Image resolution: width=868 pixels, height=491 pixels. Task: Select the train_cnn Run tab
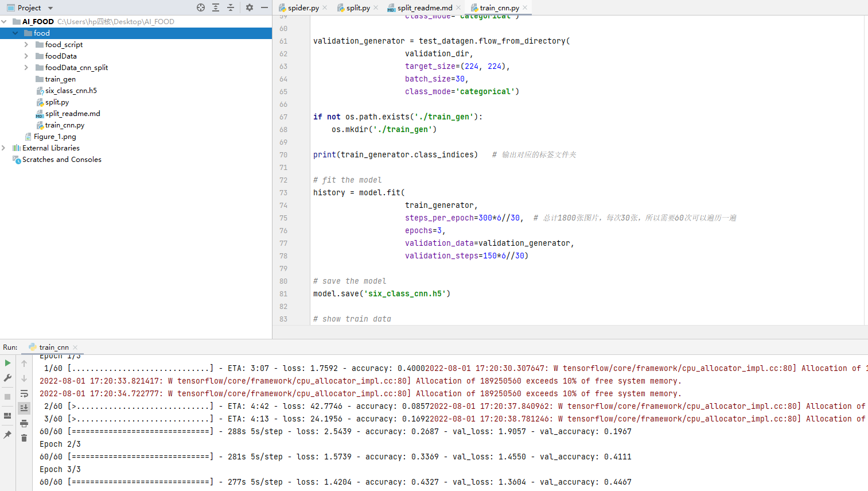(x=54, y=347)
